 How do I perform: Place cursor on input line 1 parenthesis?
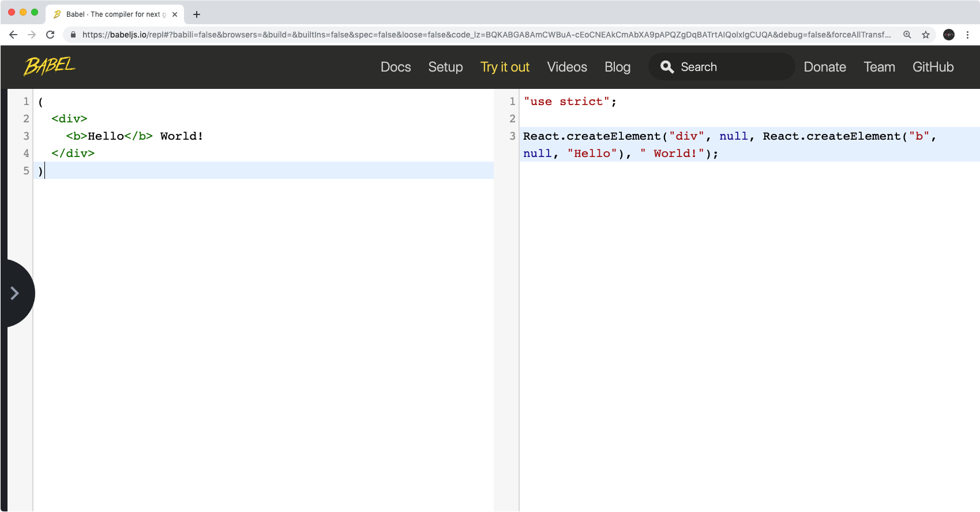[x=40, y=102]
